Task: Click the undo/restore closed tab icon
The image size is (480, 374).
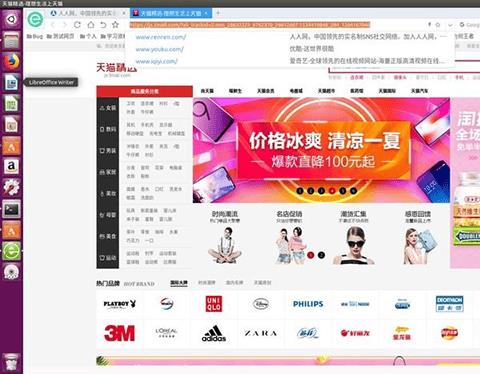Action: click(x=103, y=25)
